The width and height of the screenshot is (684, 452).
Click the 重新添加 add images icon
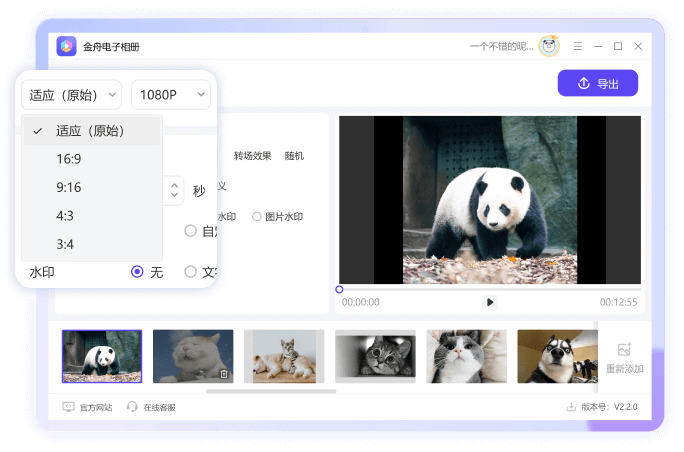coord(624,349)
